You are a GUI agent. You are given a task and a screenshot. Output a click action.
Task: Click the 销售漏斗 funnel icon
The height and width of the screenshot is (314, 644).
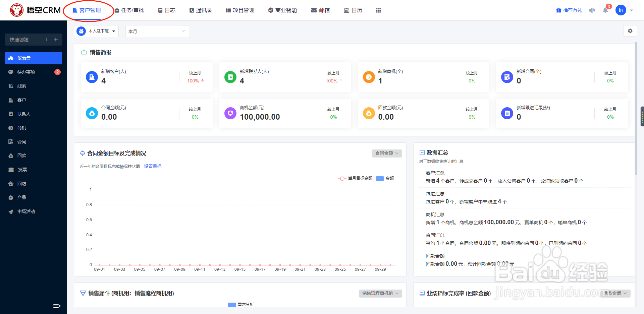click(83, 293)
